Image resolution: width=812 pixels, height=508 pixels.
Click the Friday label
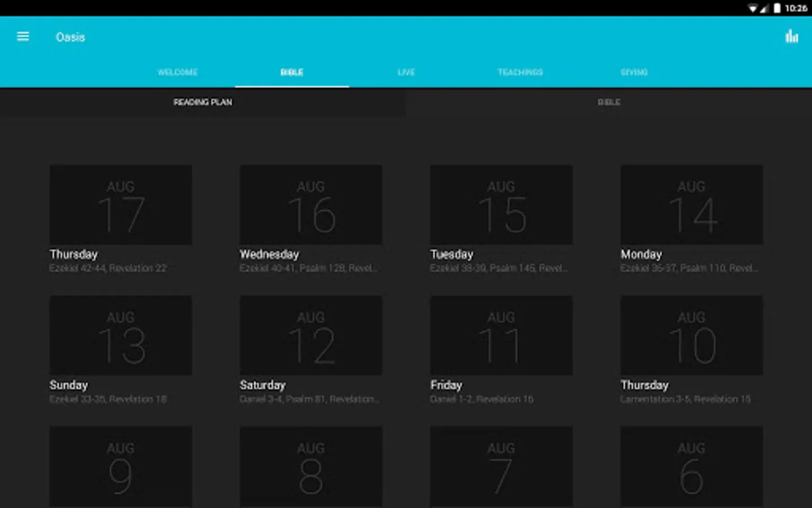[x=446, y=386]
